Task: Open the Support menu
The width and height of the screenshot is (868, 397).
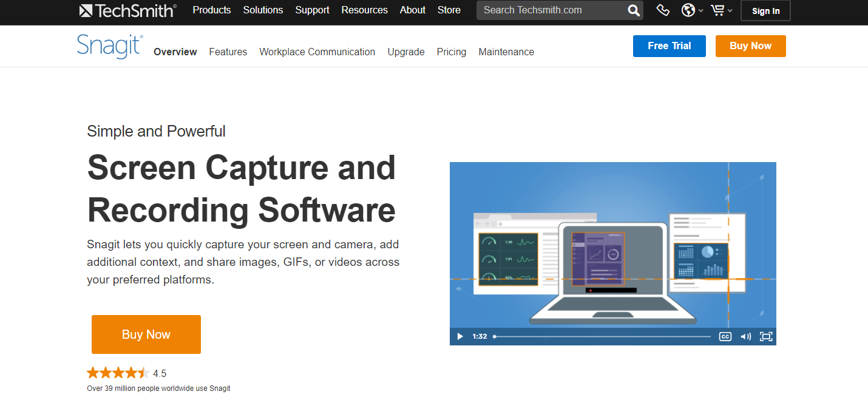Action: pos(312,10)
